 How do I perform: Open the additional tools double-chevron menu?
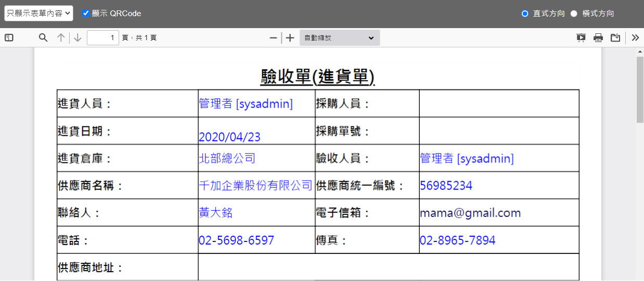point(635,37)
